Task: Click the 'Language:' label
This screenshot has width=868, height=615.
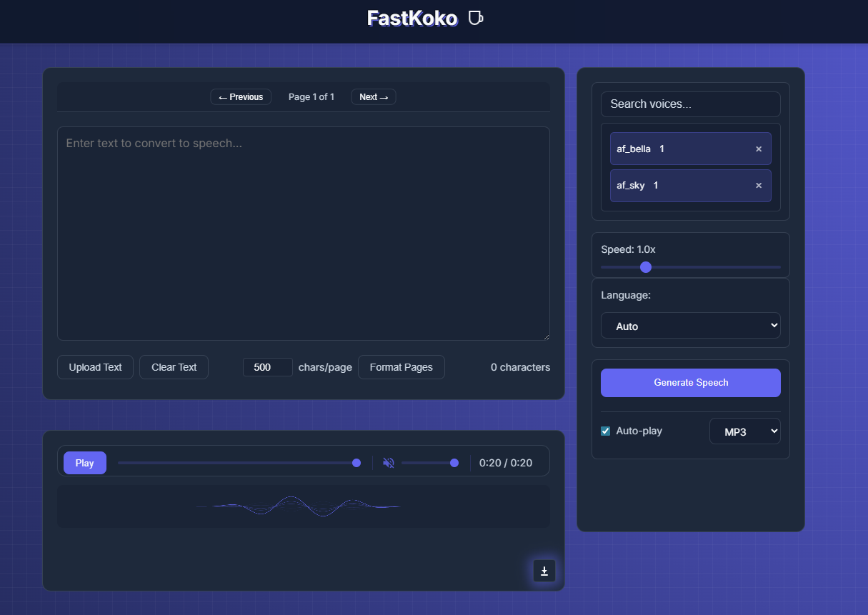Action: click(x=626, y=295)
